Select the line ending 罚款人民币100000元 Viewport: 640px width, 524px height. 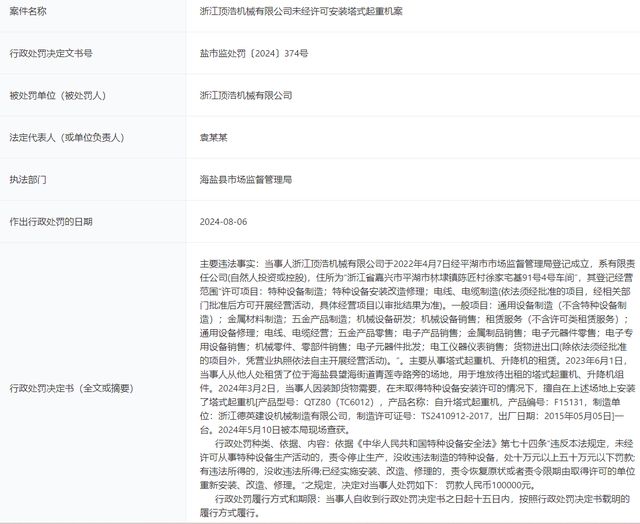pyautogui.click(x=367, y=485)
